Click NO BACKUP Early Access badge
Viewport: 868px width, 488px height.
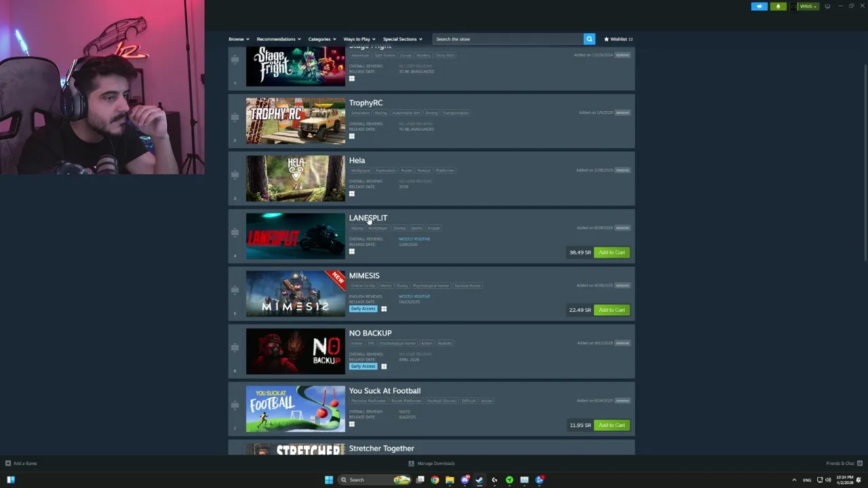click(363, 367)
